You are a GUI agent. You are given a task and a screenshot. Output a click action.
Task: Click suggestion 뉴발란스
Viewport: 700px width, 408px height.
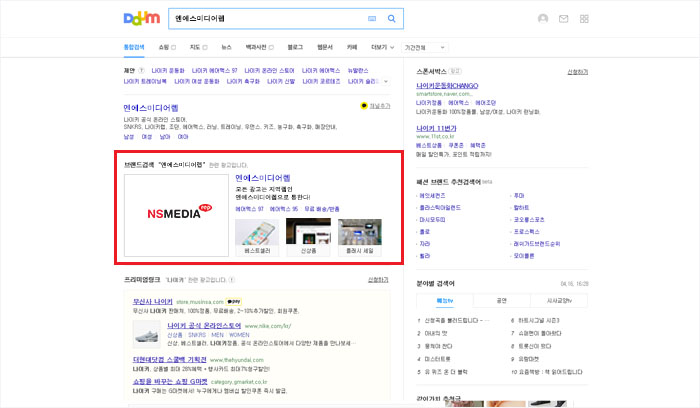(358, 71)
